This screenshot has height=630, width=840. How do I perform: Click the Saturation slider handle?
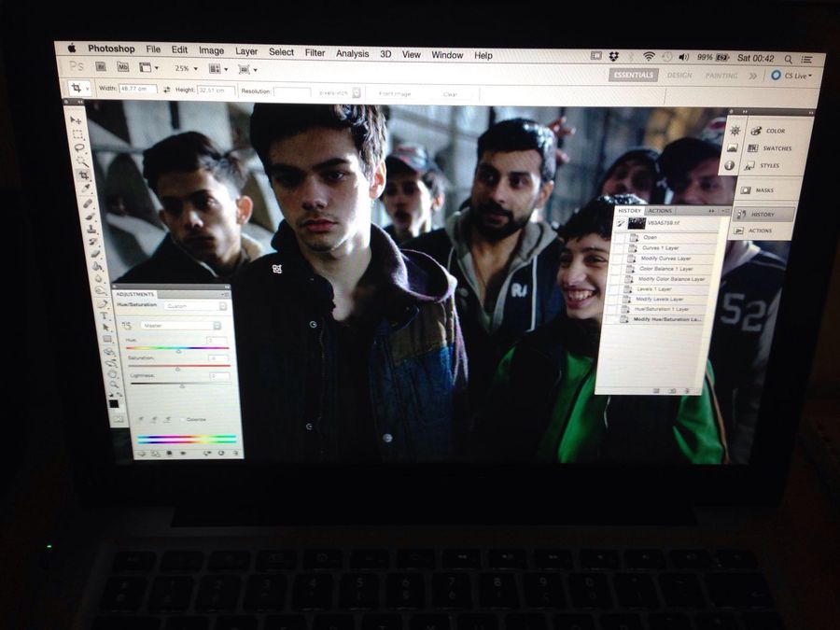[x=177, y=369]
